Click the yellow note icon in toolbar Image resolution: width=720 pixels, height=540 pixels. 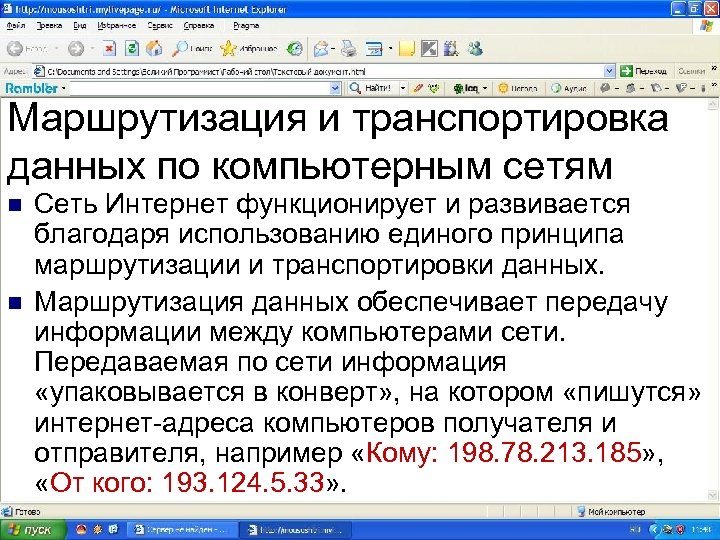click(407, 48)
